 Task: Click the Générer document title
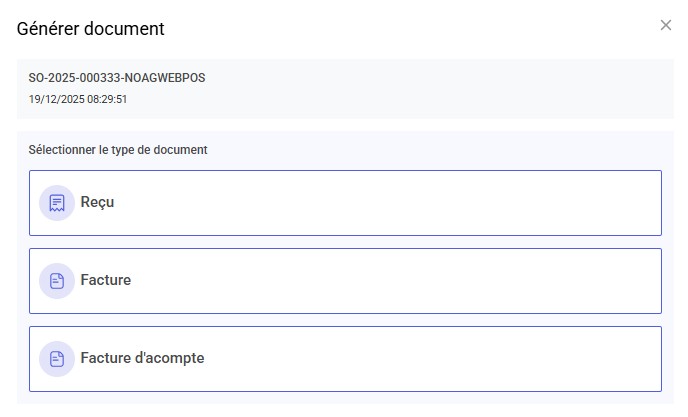[91, 29]
